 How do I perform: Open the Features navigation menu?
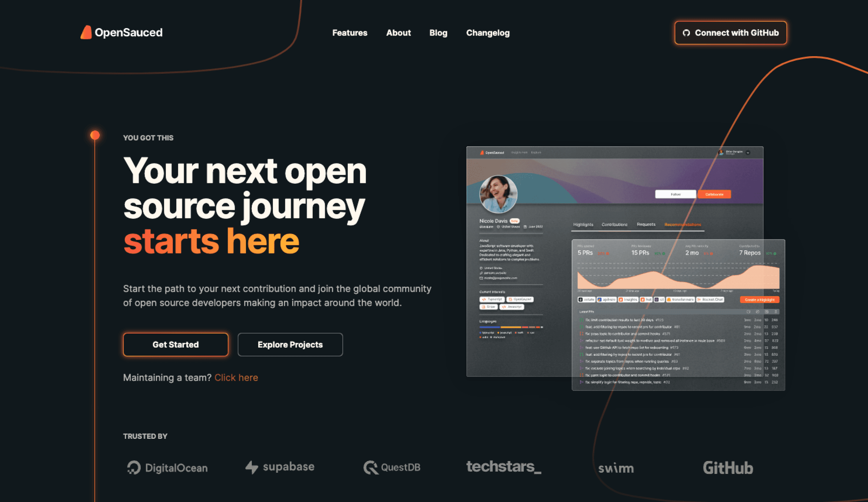(x=349, y=33)
